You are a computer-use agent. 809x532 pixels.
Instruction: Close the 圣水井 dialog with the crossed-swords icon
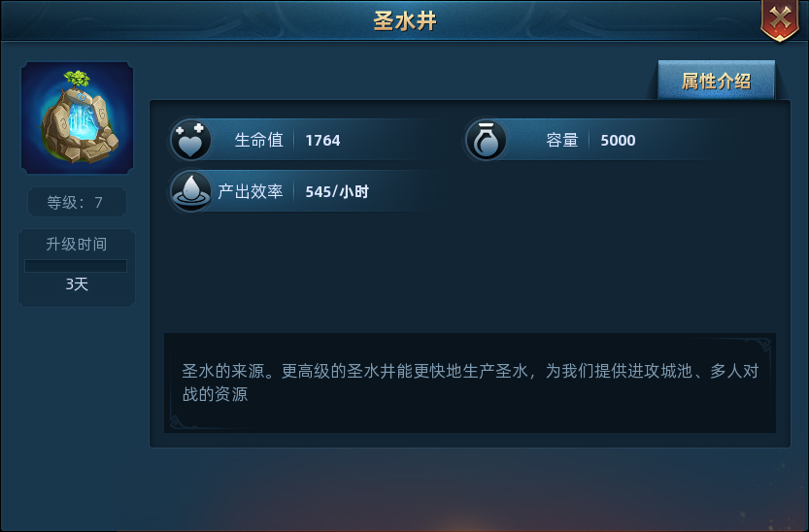coord(780,20)
